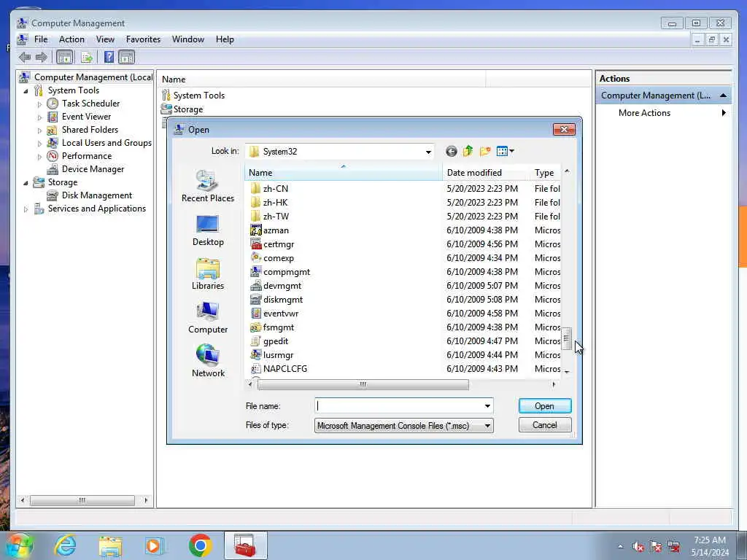Click the Cancel button in the dialog
This screenshot has height=560, width=747.
tap(544, 425)
